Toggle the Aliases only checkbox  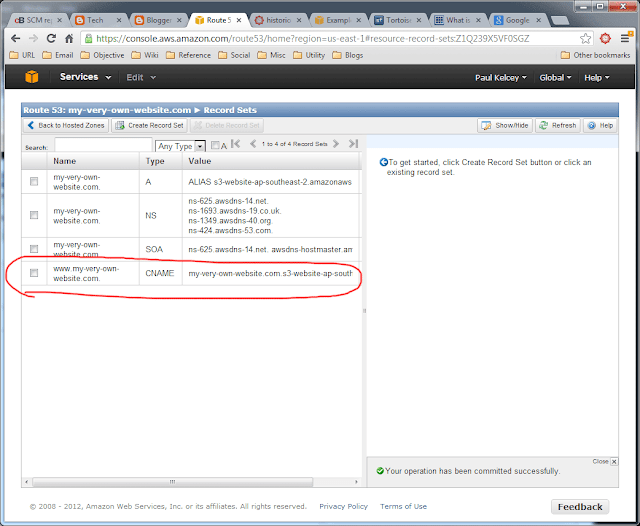[215, 145]
